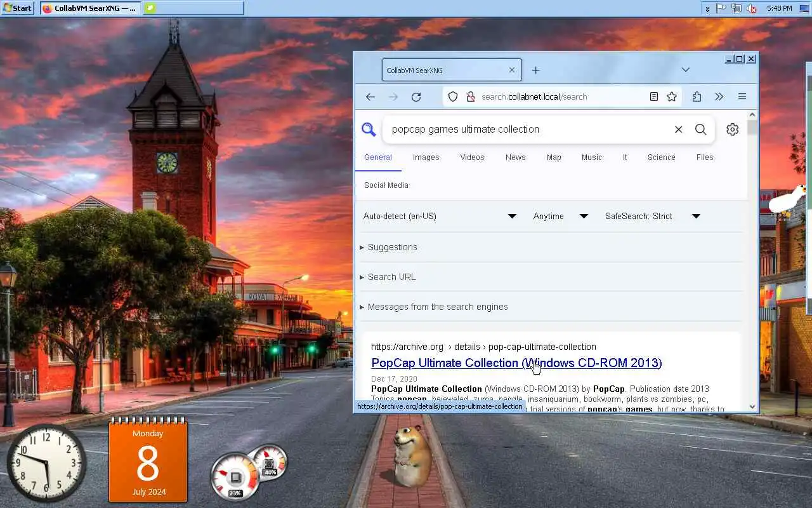Switch to the Music category tab
812x508 pixels.
click(592, 157)
